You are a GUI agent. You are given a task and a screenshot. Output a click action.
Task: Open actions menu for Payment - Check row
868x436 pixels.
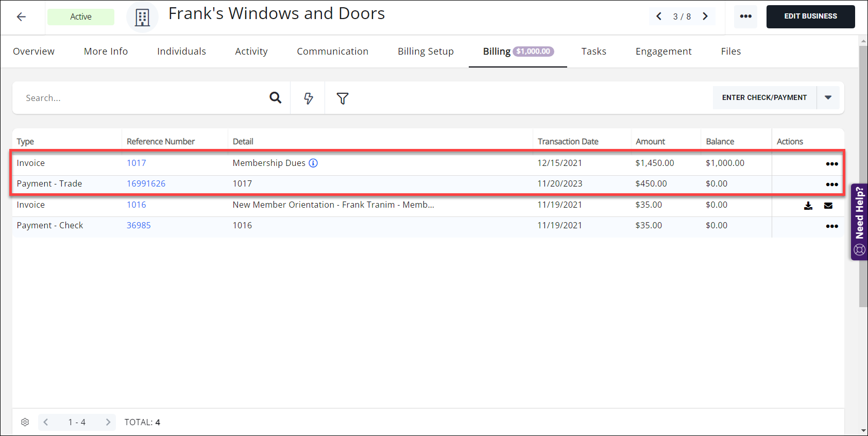832,226
